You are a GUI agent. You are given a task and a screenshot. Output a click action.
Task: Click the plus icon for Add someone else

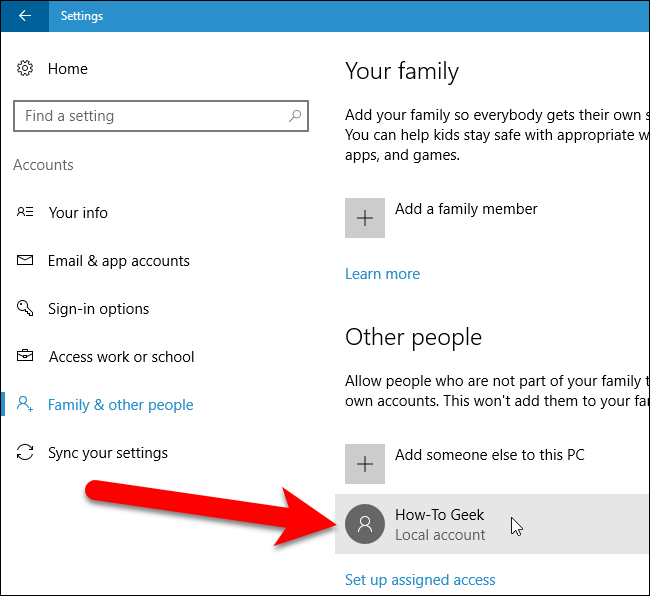[x=365, y=464]
